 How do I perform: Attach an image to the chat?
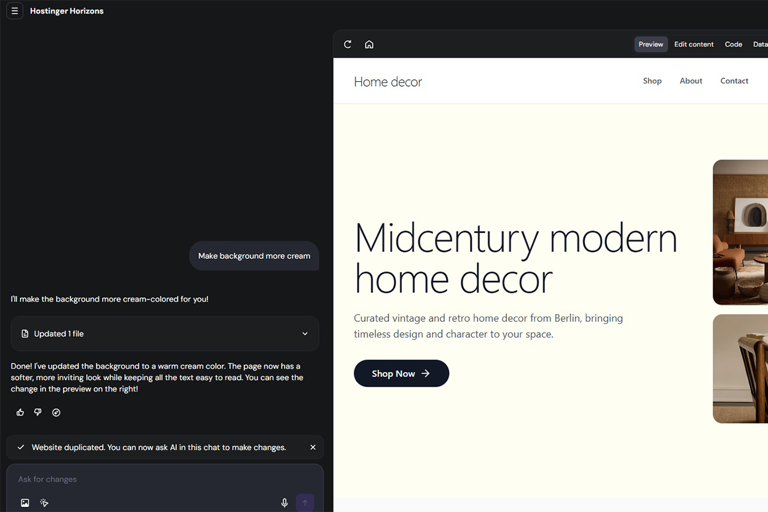coord(25,503)
